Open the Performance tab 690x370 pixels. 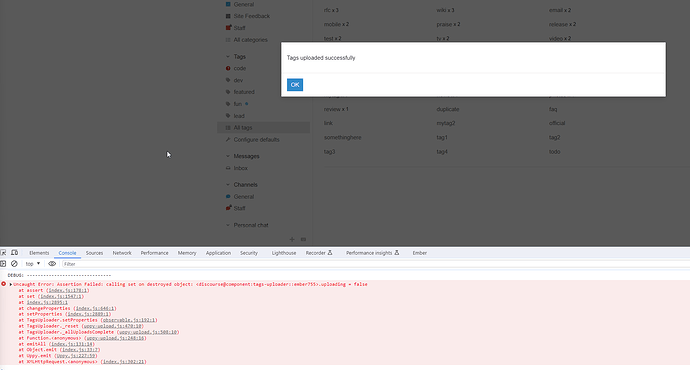[x=154, y=253]
